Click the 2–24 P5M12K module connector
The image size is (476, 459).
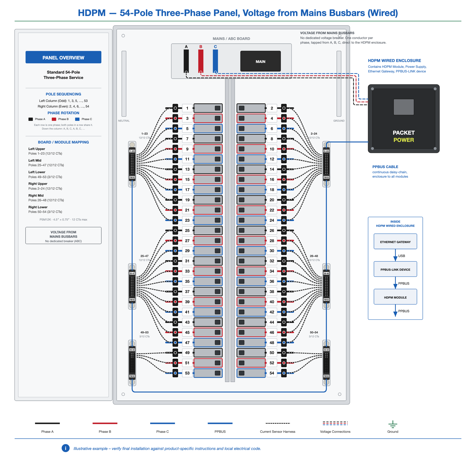pyautogui.click(x=326, y=164)
